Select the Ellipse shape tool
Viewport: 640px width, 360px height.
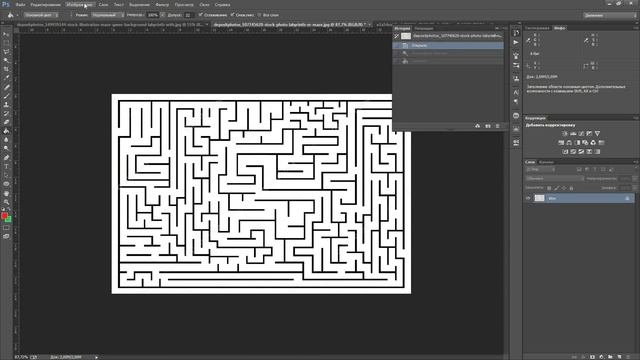point(6,184)
